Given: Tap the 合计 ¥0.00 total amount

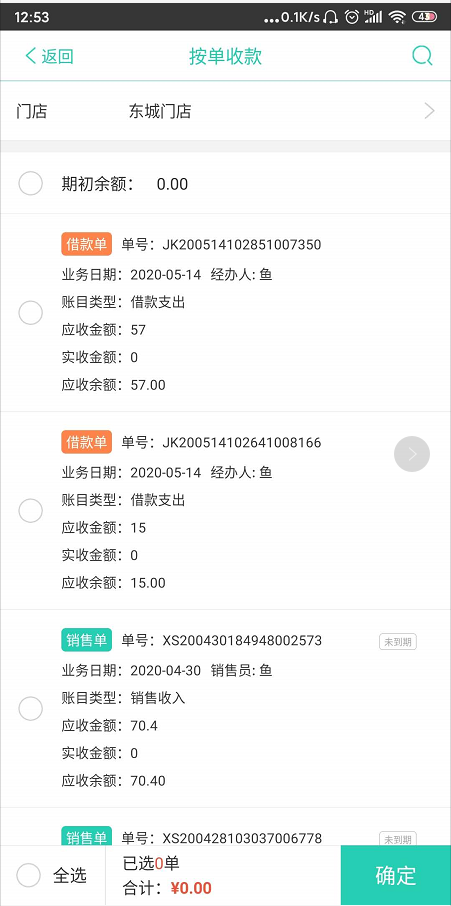Looking at the screenshot, I should coord(167,888).
